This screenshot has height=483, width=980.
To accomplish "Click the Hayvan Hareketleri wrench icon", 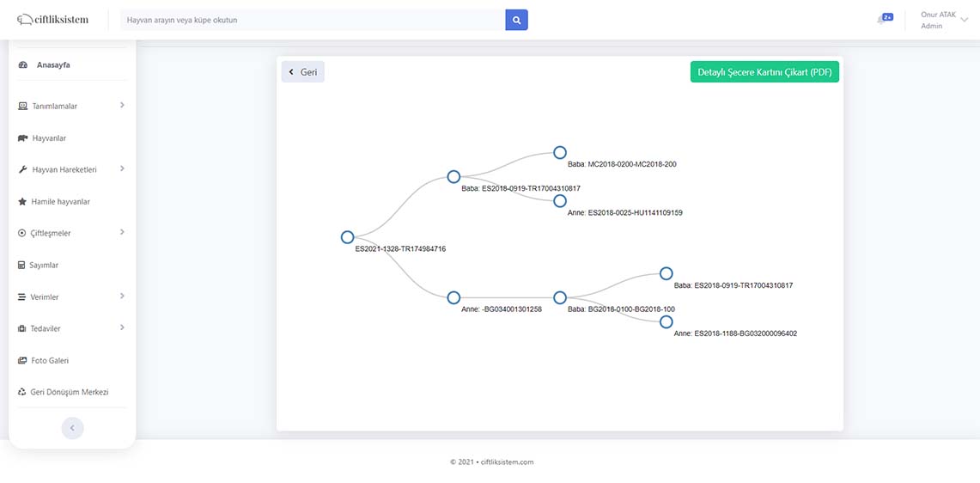I will pos(22,169).
